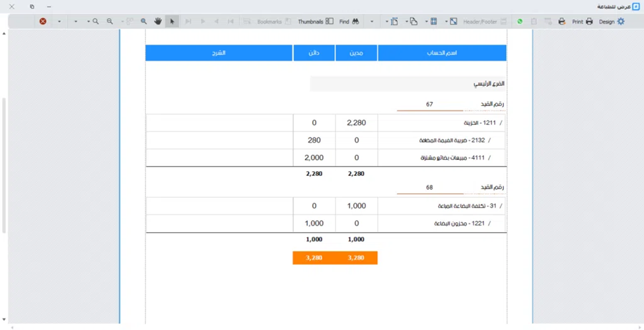Click the zoom out magnifier icon

click(x=110, y=21)
